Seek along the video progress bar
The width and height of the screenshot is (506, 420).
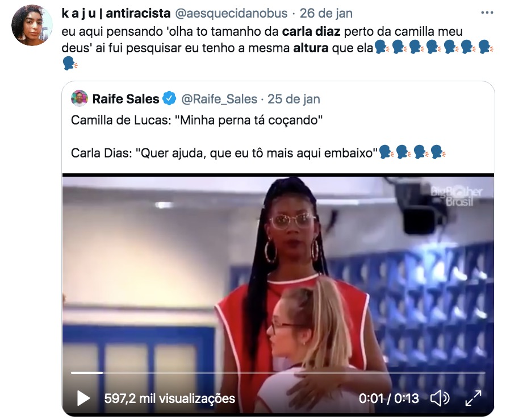[278, 373]
